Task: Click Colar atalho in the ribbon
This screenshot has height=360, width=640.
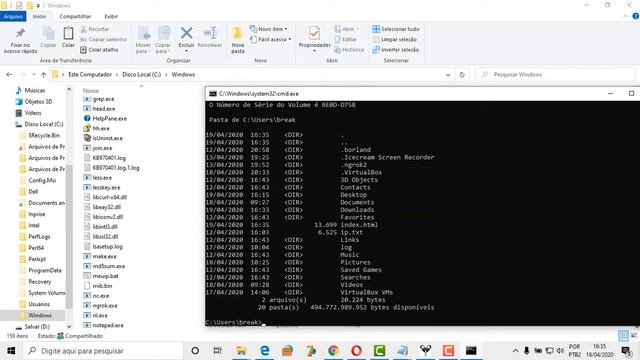Action: [99, 49]
